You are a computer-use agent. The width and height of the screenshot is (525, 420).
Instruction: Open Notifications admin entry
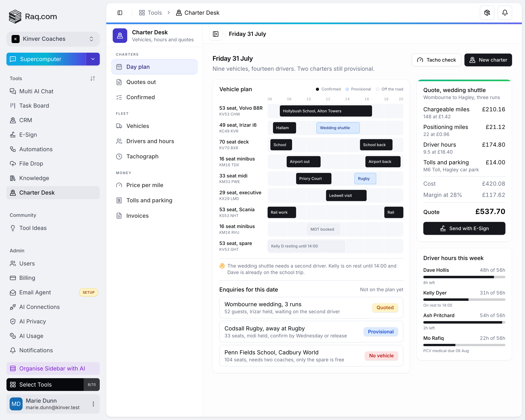53,350
